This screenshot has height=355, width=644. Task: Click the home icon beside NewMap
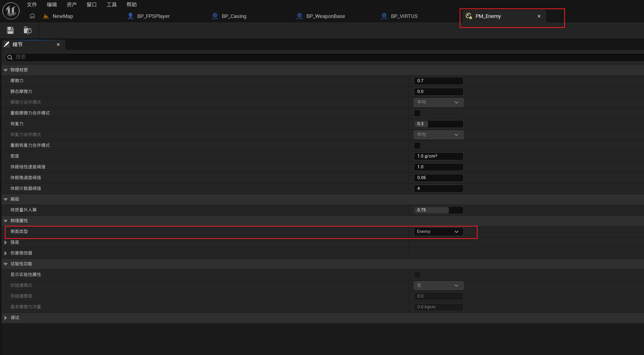(32, 16)
